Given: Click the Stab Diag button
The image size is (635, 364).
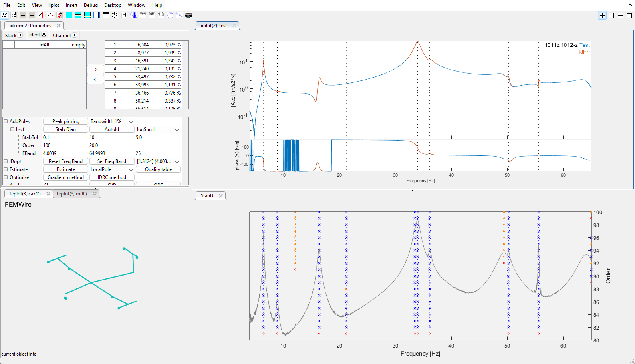Looking at the screenshot, I should pyautogui.click(x=66, y=129).
